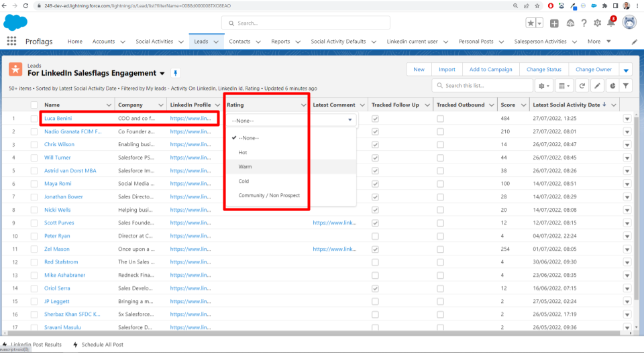Screen dimensions: 644x362
Task: Select the Luca Benini row checkbox
Action: 34,119
